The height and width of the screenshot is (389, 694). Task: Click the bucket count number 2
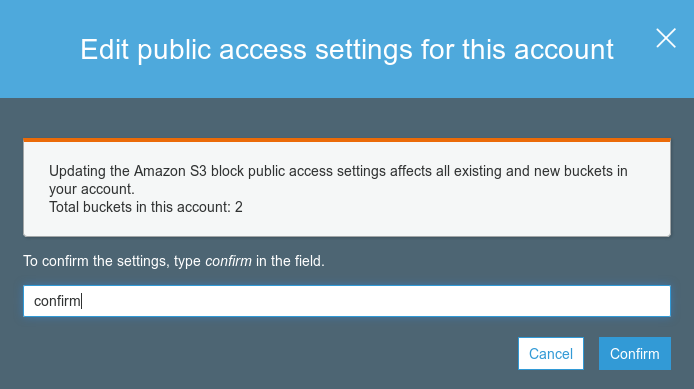coord(239,207)
